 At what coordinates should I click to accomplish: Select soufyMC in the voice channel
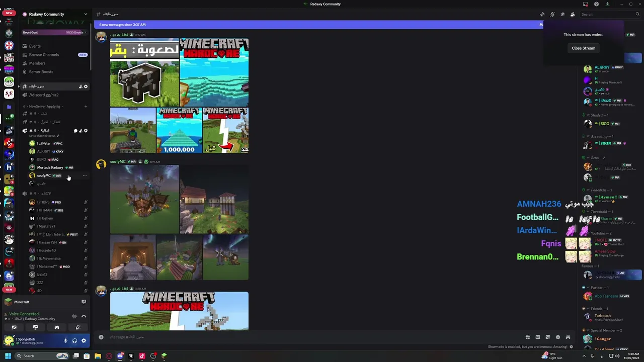click(x=44, y=175)
